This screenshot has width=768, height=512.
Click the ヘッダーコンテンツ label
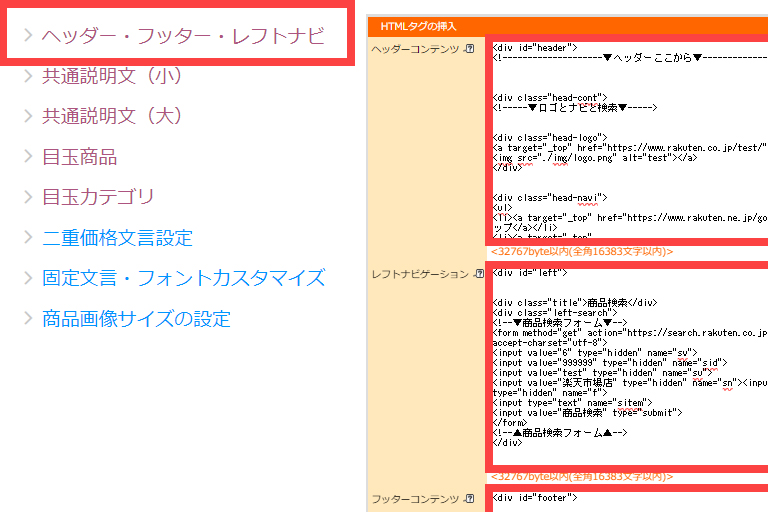click(x=415, y=49)
